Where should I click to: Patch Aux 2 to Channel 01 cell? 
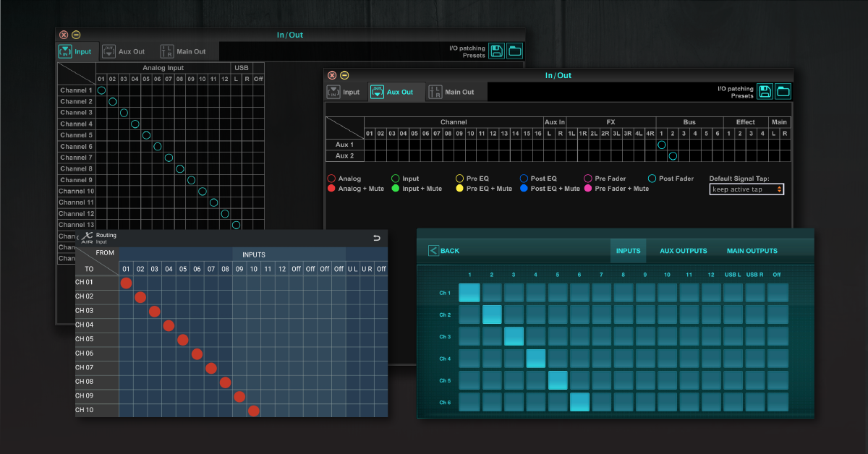click(370, 155)
